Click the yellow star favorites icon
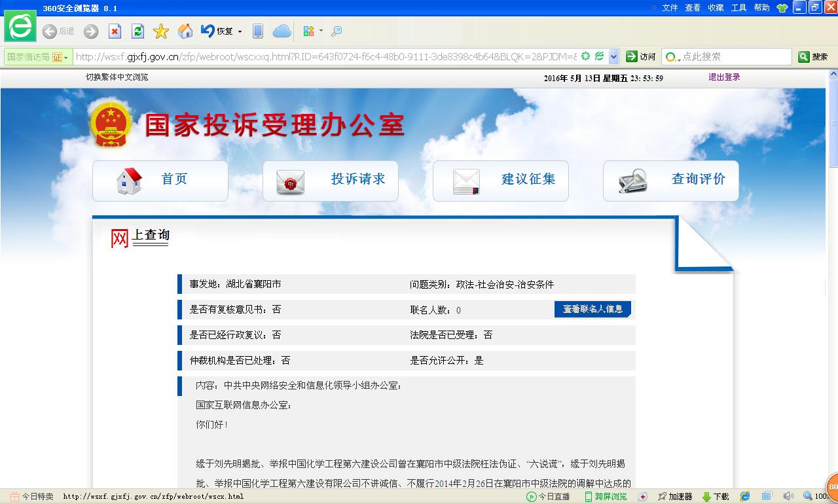The image size is (838, 504). tap(161, 31)
